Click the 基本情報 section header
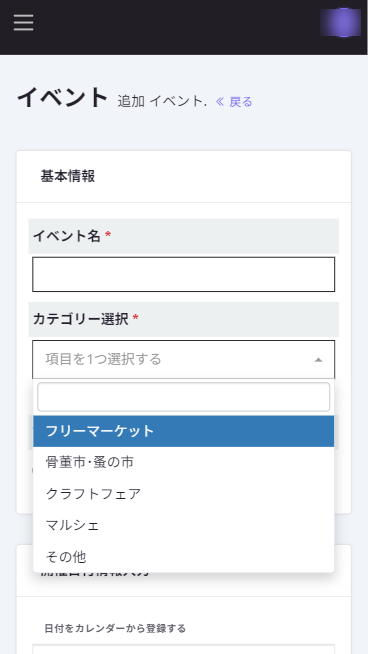 coord(68,176)
